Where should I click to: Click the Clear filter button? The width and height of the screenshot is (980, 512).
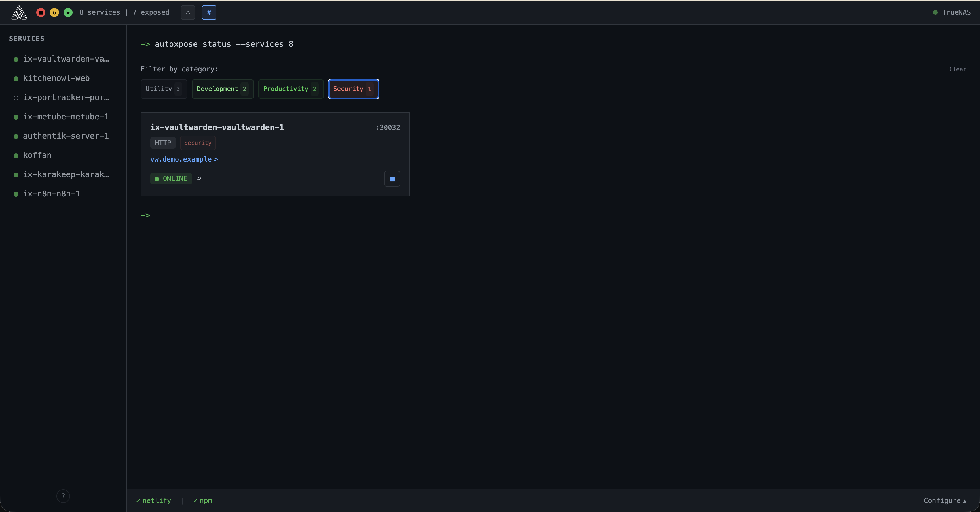click(x=958, y=69)
